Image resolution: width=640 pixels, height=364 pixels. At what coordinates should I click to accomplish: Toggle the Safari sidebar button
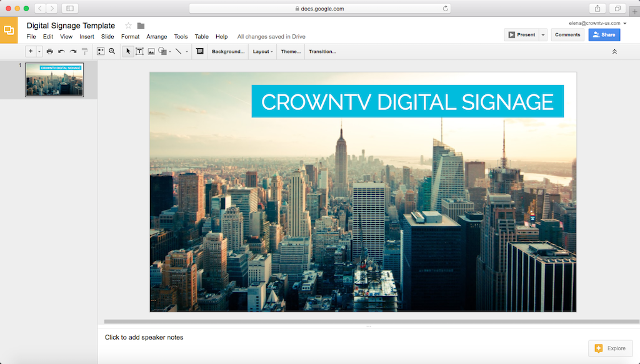click(70, 9)
